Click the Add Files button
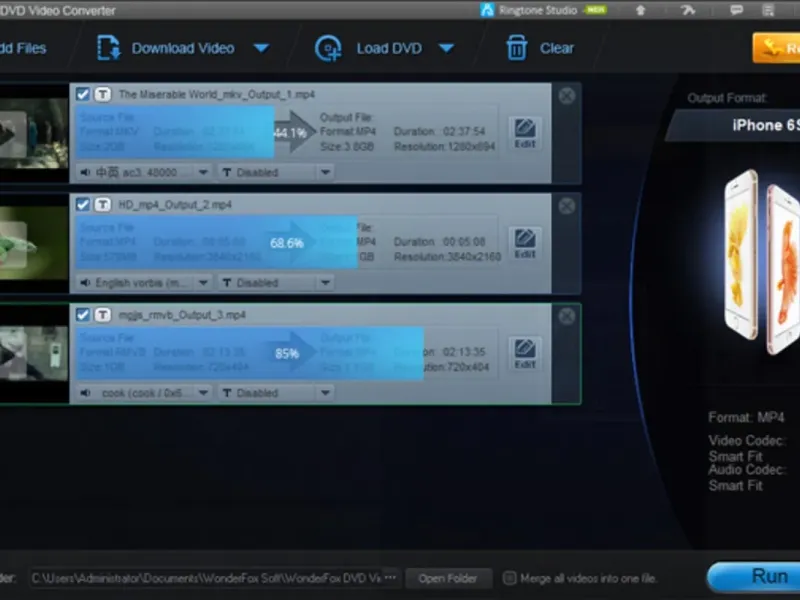 [22, 48]
